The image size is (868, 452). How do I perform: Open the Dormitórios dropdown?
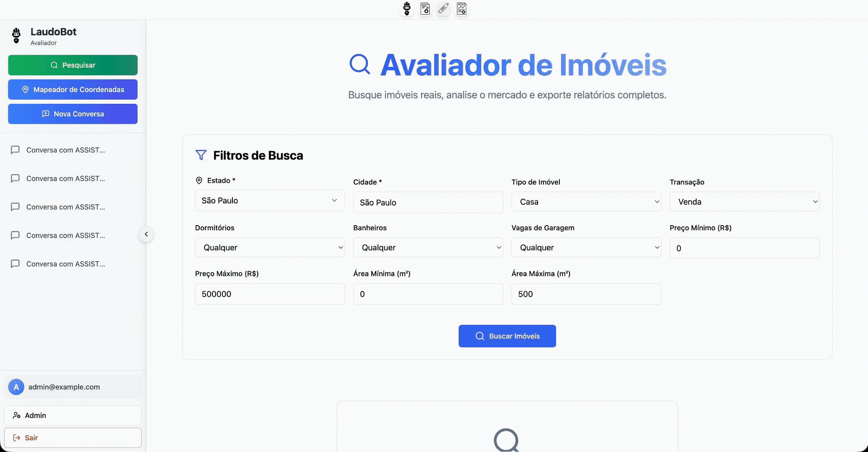pos(270,248)
